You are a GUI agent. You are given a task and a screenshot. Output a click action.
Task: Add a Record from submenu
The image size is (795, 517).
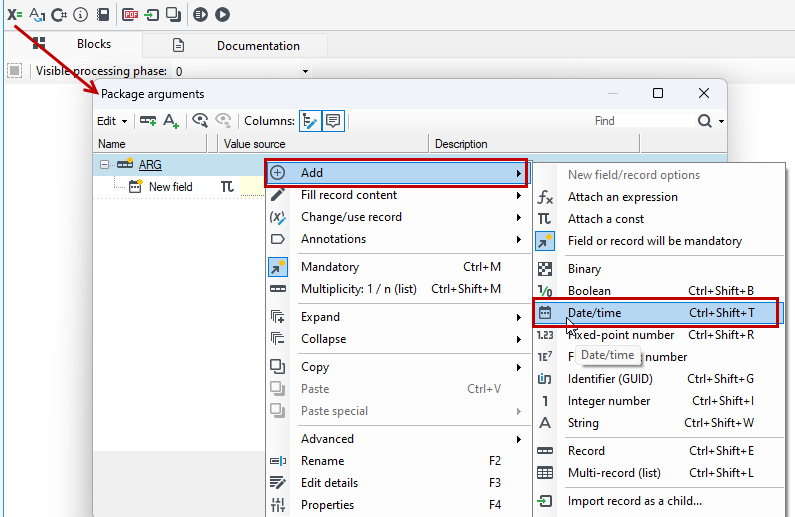[659, 451]
